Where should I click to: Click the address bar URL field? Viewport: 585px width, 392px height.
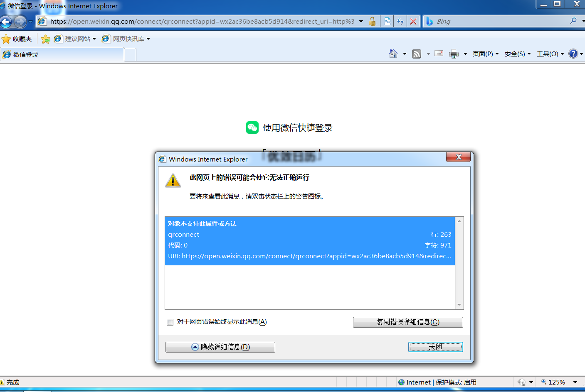[202, 21]
